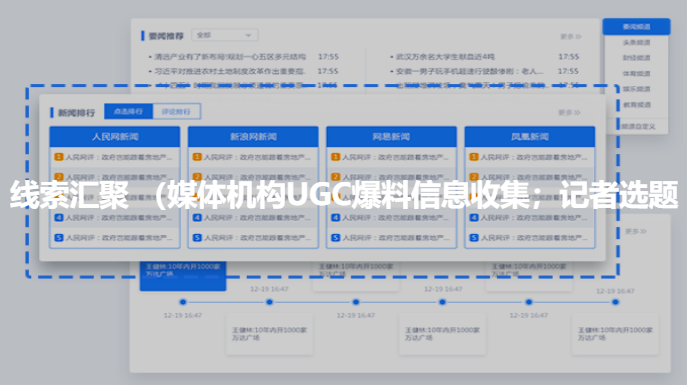Click 更多 link in 新闻排行 section

[x=569, y=113]
